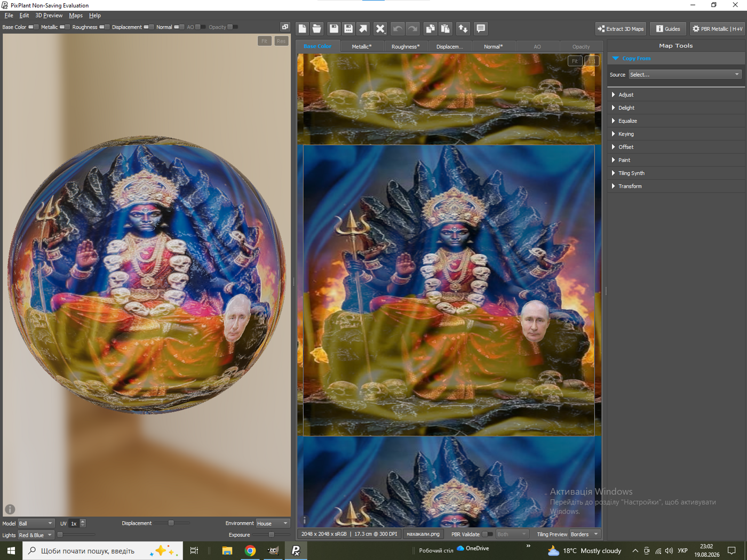Screen dimensions: 747x560
Task: Expand the Offset section
Action: tap(676, 147)
